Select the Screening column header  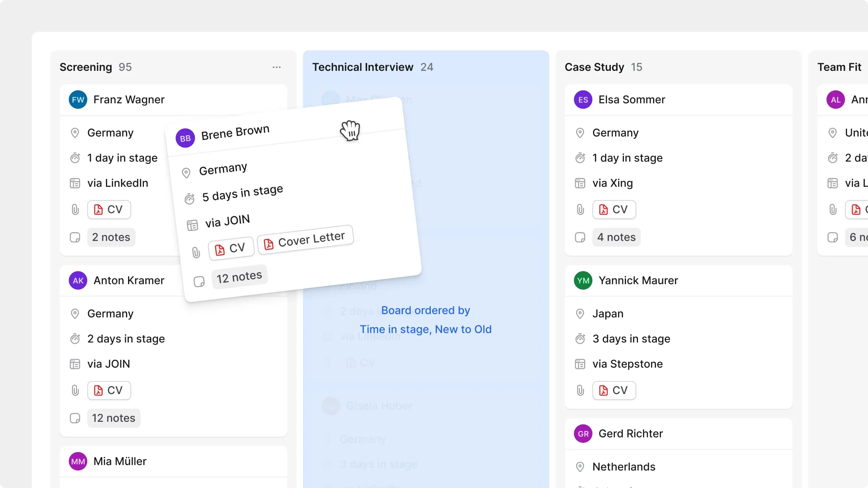pos(86,67)
